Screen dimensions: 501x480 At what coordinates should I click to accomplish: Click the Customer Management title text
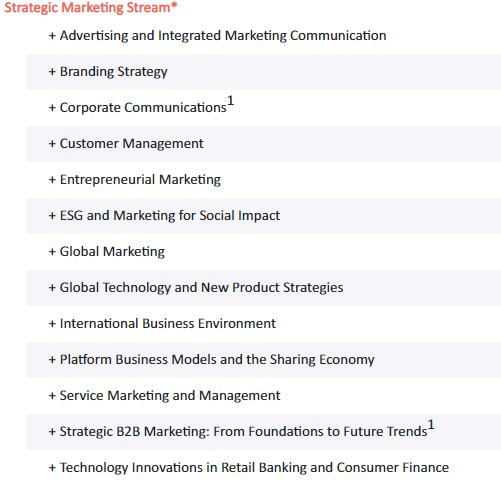131,144
